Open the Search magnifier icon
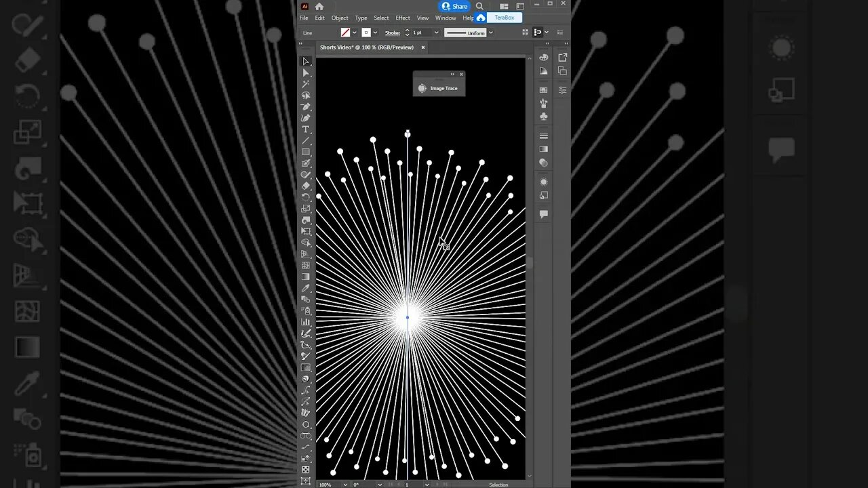The width and height of the screenshot is (868, 488). pyautogui.click(x=479, y=6)
